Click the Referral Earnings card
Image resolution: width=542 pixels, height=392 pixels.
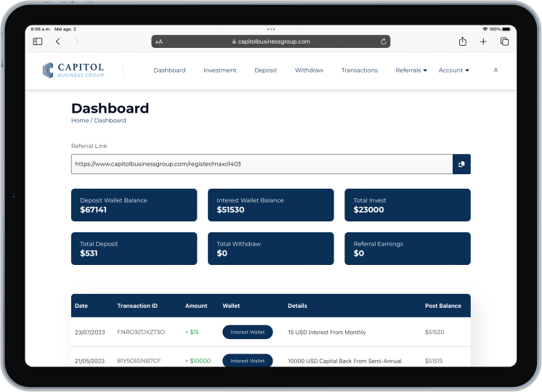tap(408, 249)
